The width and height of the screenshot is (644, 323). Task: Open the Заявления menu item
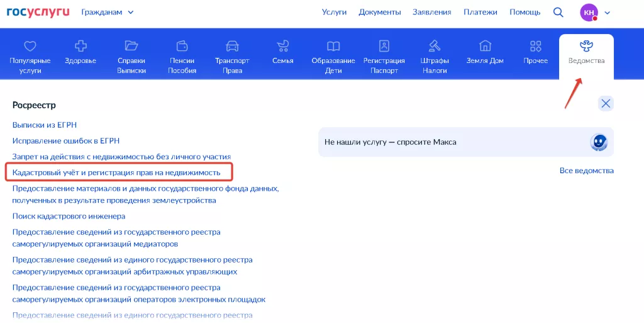click(x=431, y=13)
